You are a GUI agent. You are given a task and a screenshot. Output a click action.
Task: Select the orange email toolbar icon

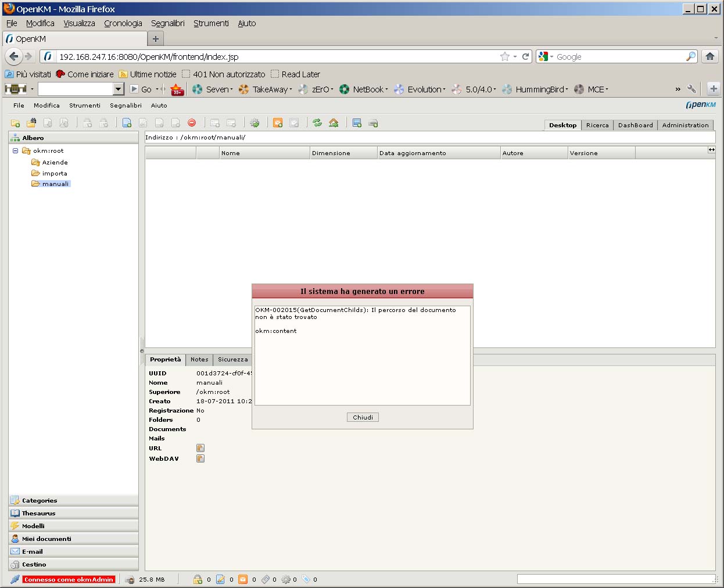(278, 123)
